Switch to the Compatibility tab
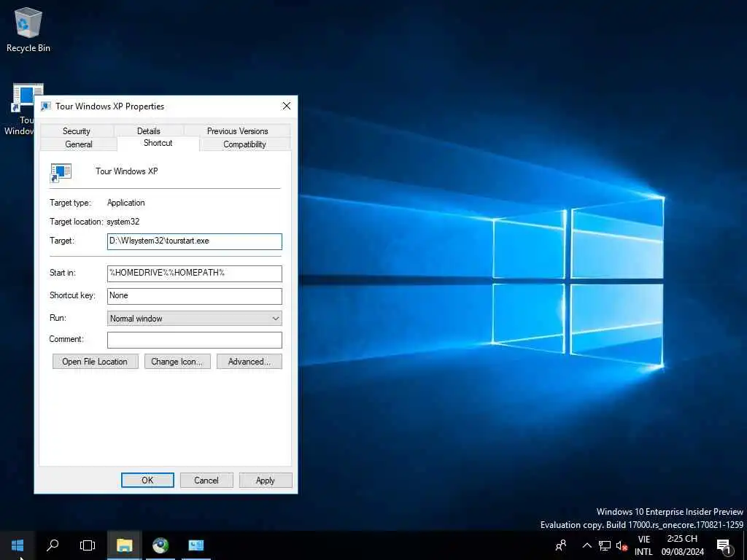 point(244,144)
